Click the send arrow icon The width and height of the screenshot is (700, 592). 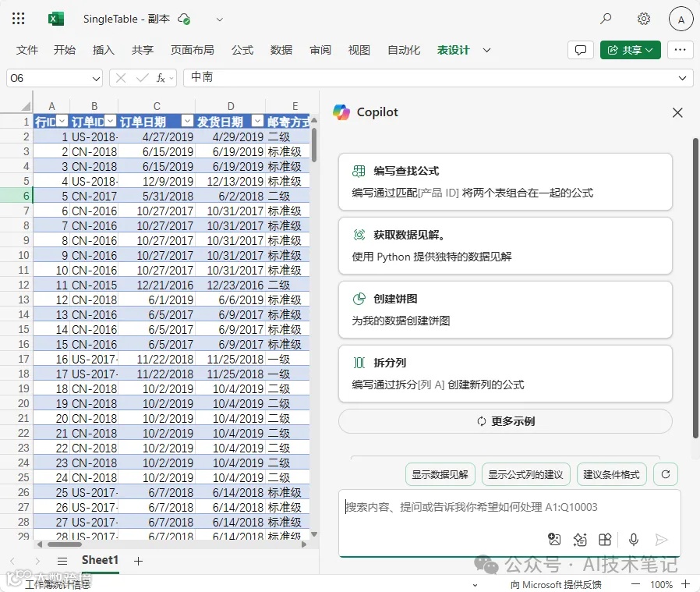click(661, 539)
